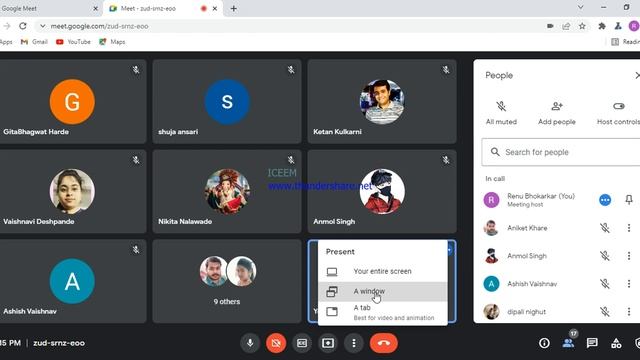Select shuja ansari video tile
The image size is (640, 360).
pyautogui.click(x=227, y=102)
